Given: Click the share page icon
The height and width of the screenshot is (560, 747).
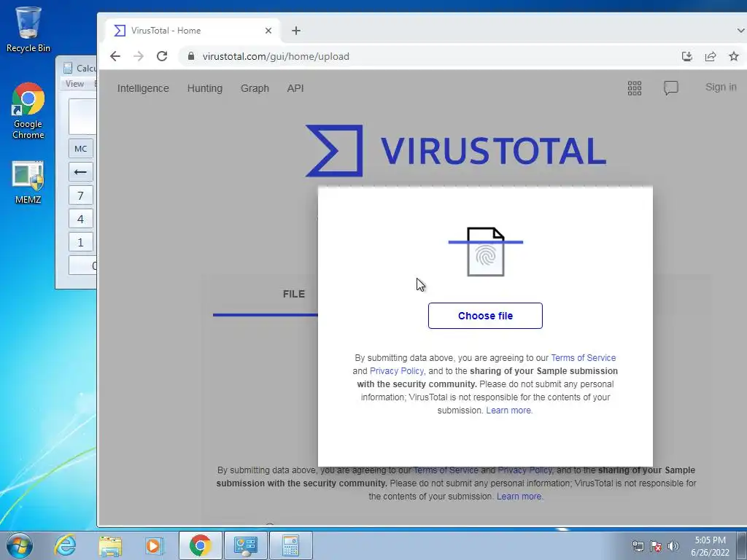Looking at the screenshot, I should tap(711, 56).
